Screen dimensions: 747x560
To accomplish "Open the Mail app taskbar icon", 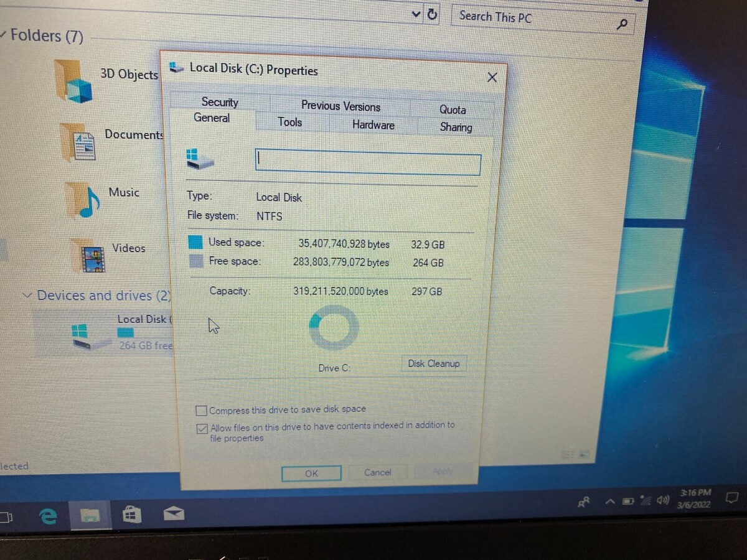I will point(173,513).
